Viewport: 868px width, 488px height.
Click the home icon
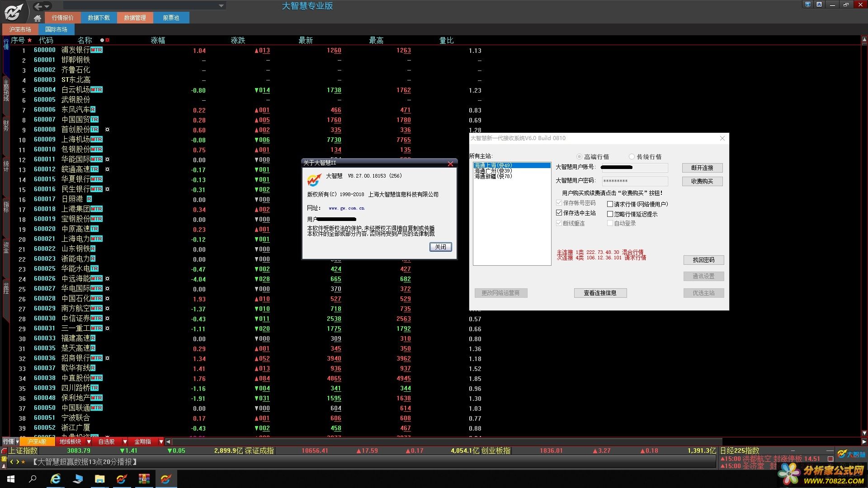(38, 18)
